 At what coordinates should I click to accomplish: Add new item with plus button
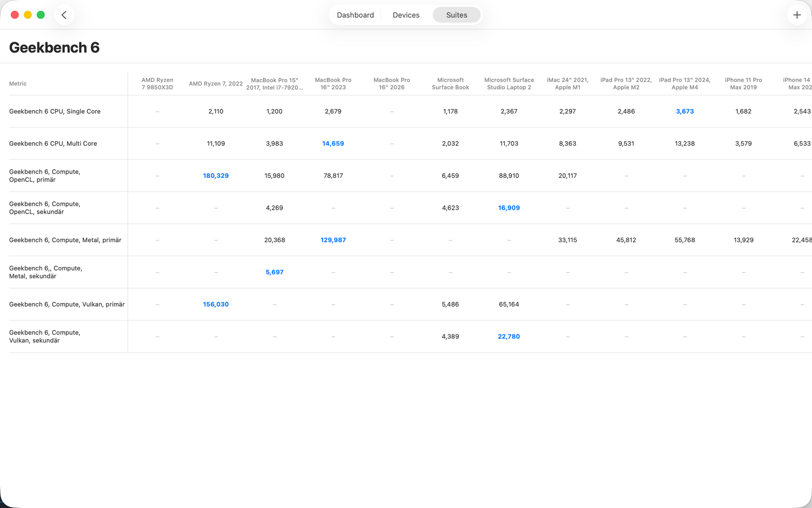point(797,15)
